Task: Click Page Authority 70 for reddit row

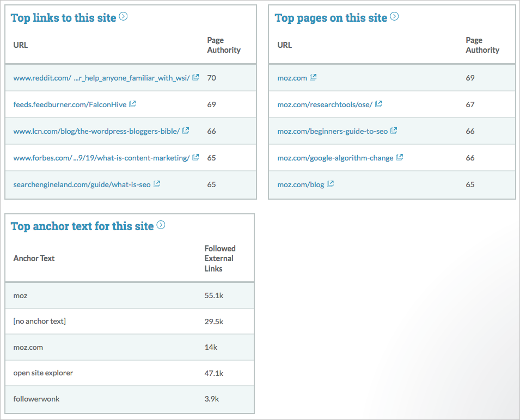Action: [x=212, y=78]
